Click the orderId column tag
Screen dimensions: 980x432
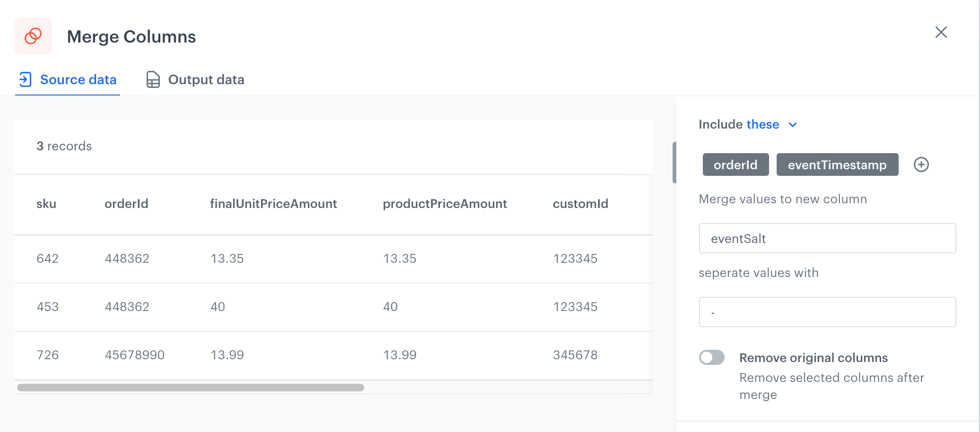coord(735,164)
